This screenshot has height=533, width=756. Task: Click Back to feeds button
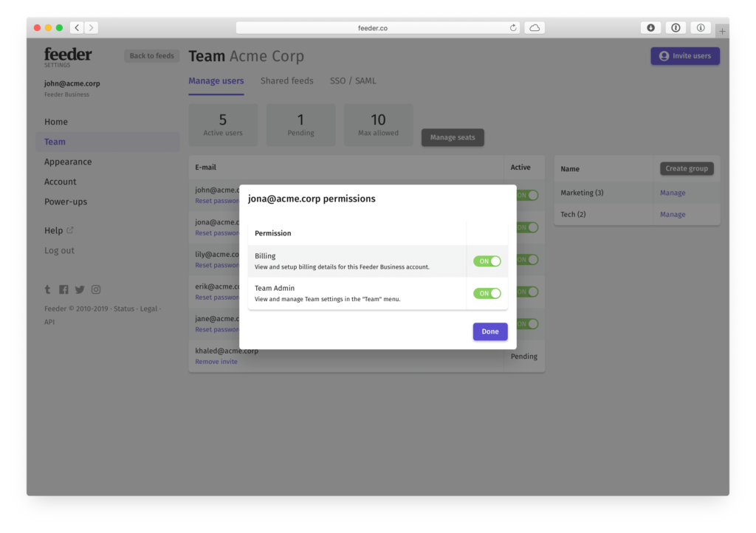click(151, 56)
